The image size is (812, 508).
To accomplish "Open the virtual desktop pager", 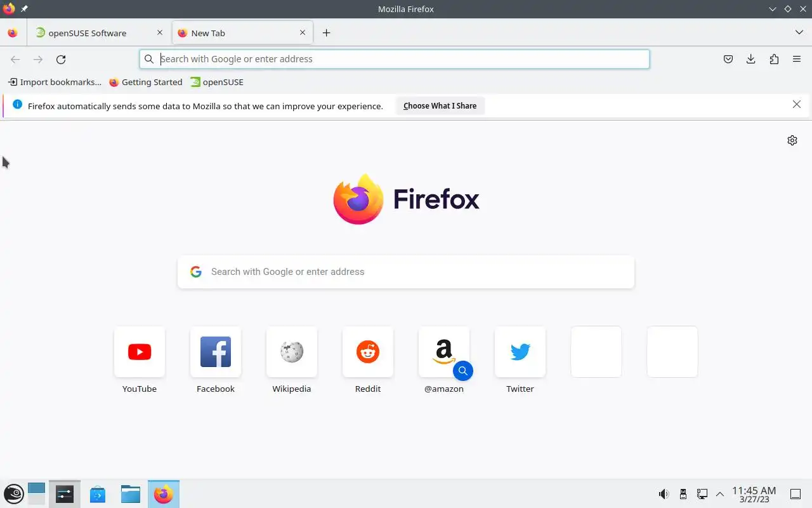I will pos(37,494).
